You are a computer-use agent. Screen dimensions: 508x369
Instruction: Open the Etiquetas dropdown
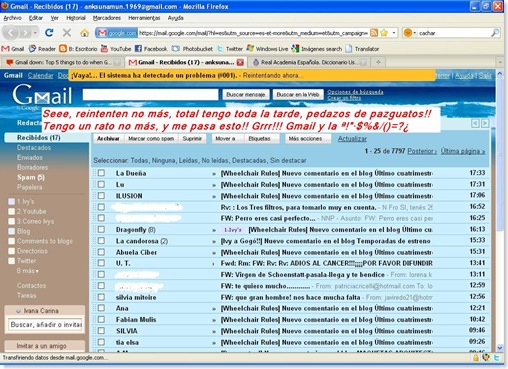[262, 139]
